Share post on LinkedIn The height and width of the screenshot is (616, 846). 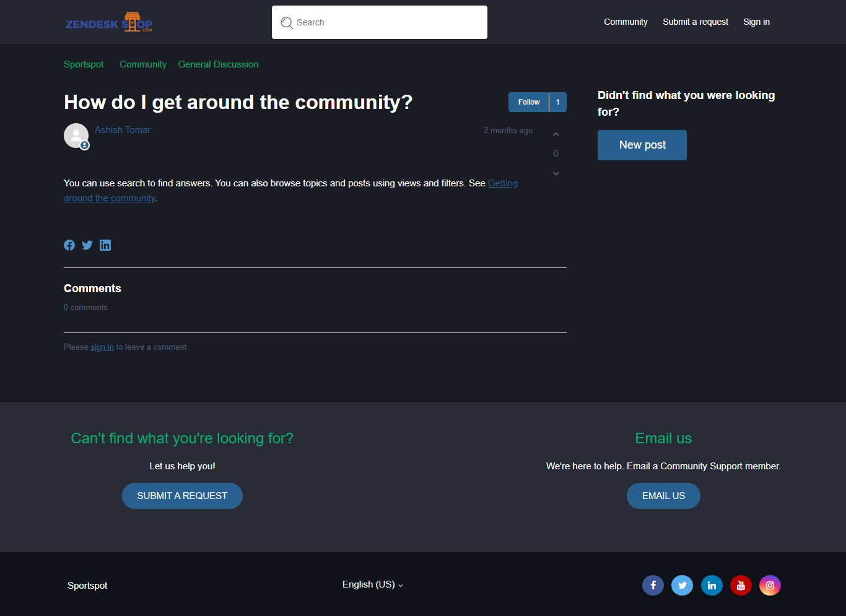coord(105,245)
